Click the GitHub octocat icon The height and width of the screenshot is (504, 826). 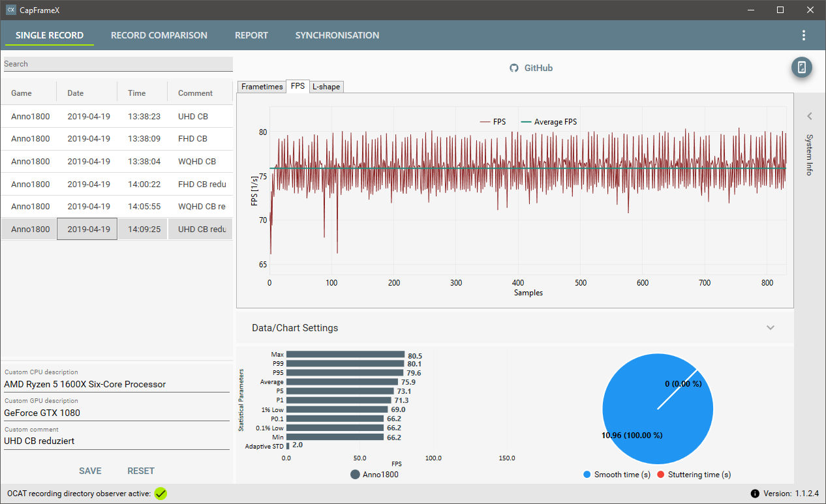pos(514,68)
